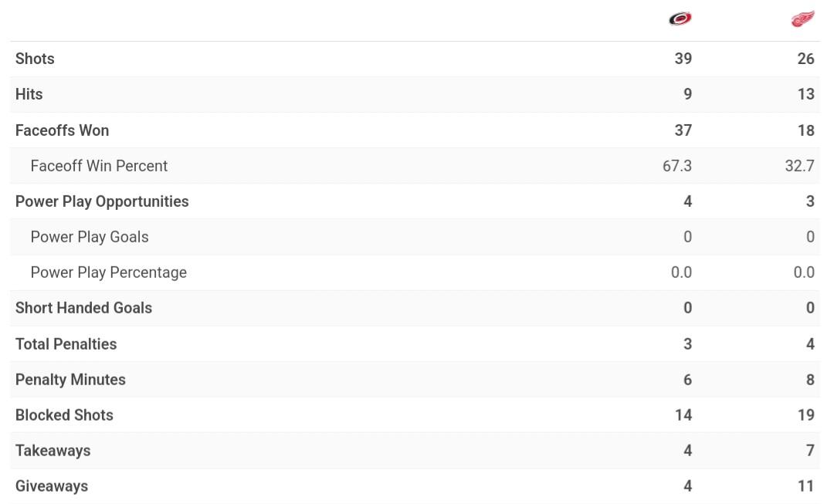
Task: Select Power Play Opportunities row label
Action: [x=102, y=201]
